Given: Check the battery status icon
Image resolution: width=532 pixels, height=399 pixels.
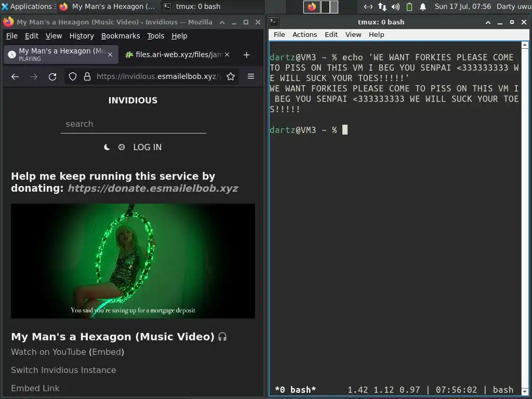Looking at the screenshot, I should click(x=409, y=6).
